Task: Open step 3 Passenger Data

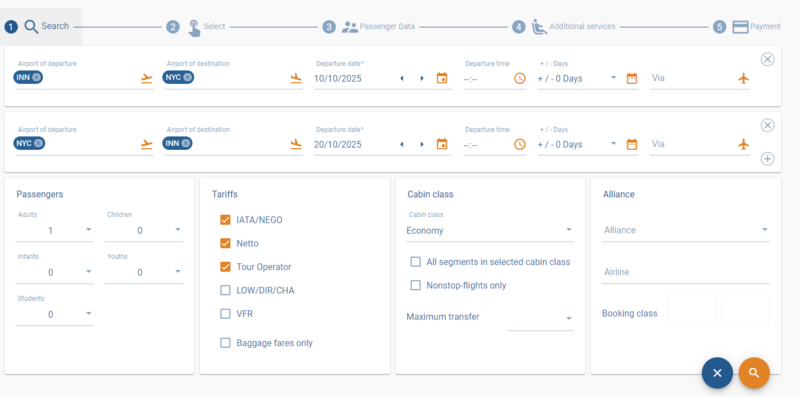Action: point(369,27)
